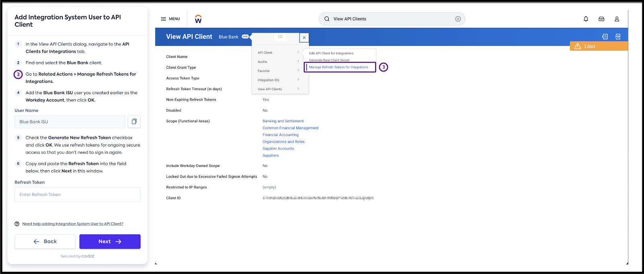Open notifications bell icon
This screenshot has width=644, height=274.
(x=586, y=19)
